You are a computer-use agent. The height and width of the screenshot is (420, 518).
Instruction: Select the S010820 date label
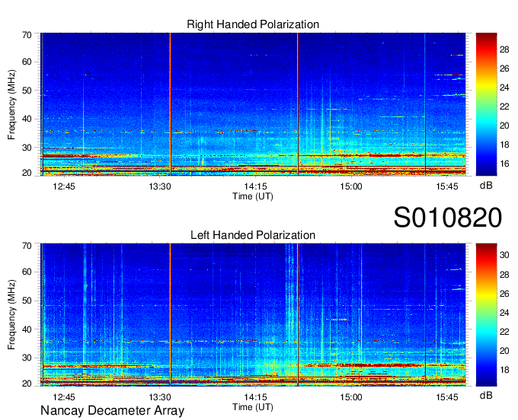click(x=448, y=218)
